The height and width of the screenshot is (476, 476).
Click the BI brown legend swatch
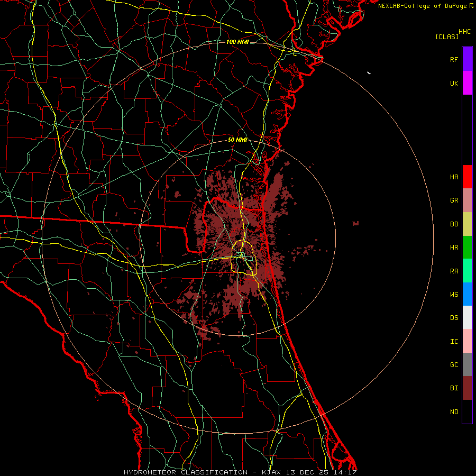coord(467,388)
